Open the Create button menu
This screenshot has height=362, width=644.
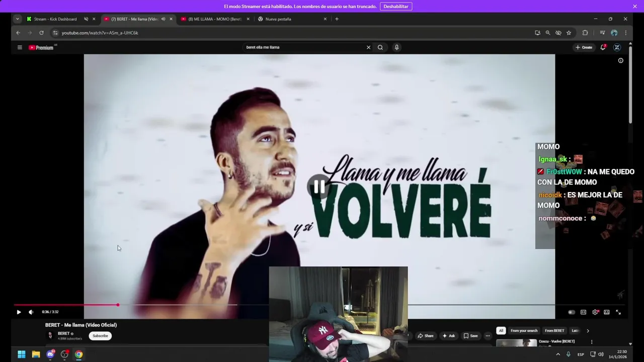point(584,47)
